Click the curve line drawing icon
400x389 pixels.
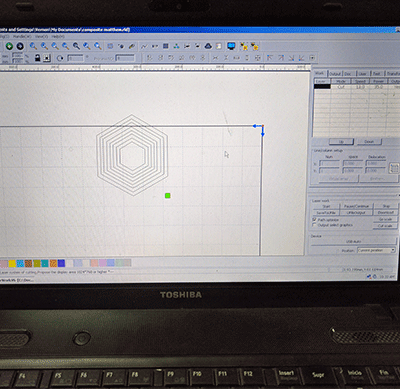(x=144, y=46)
